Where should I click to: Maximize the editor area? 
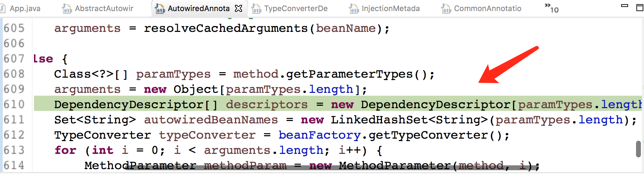pos(640,7)
